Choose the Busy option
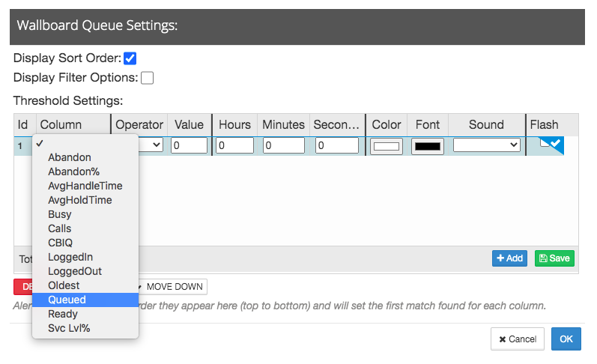Screen dimensions: 597x364 tap(85, 214)
